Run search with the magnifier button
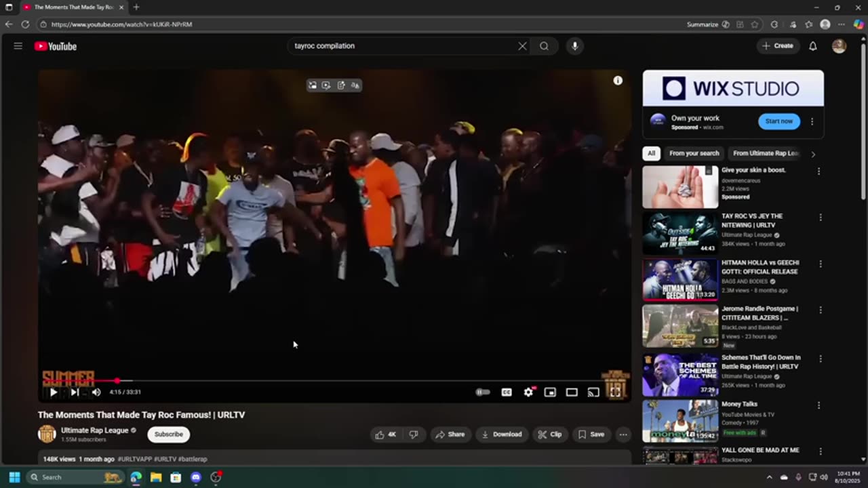The image size is (868, 488). click(544, 46)
